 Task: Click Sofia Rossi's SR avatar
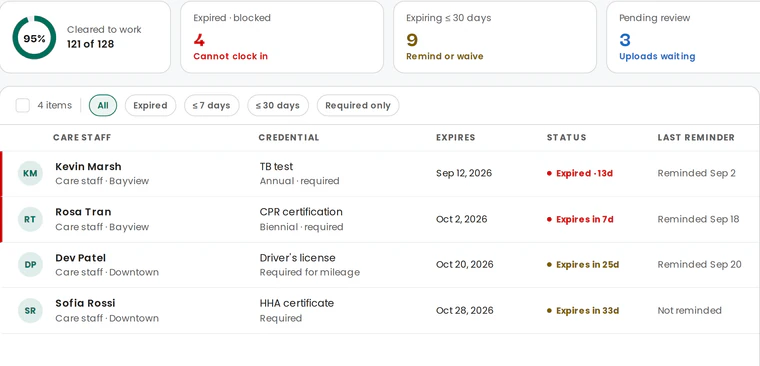coord(30,310)
